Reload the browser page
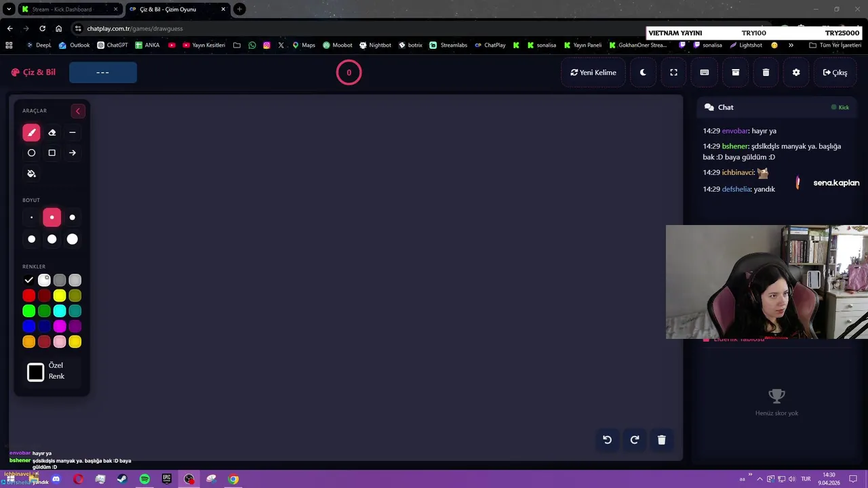This screenshot has height=488, width=868. [x=42, y=28]
